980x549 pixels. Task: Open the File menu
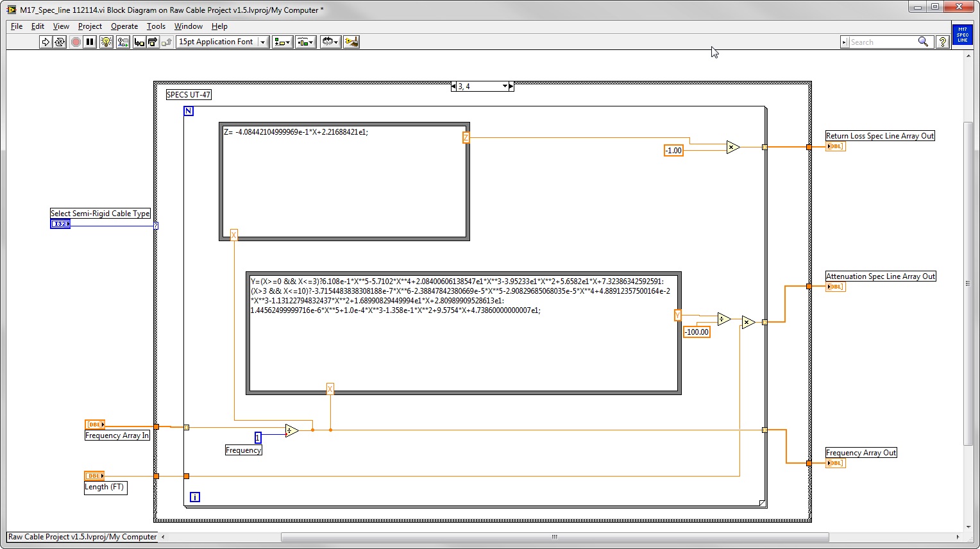click(17, 26)
